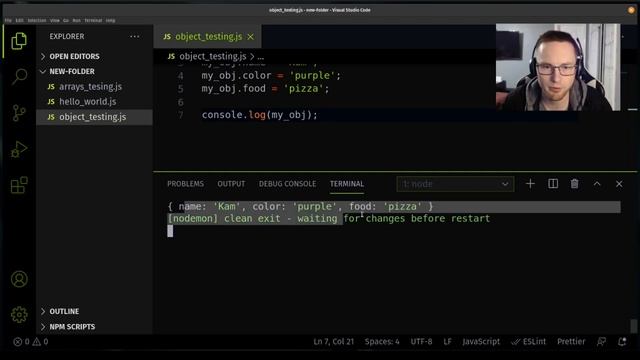This screenshot has height=360, width=640.
Task: Select the TERMINAL panel tab
Action: point(347,184)
